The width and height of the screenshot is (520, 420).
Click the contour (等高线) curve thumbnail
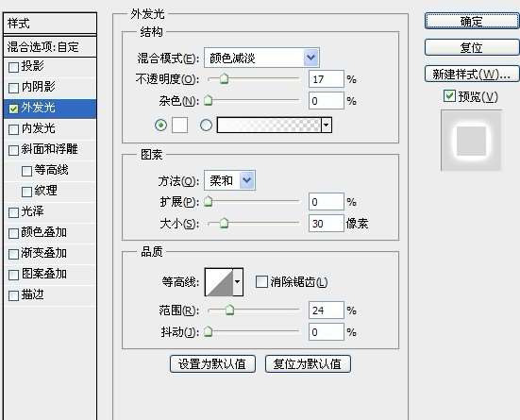[x=219, y=281]
